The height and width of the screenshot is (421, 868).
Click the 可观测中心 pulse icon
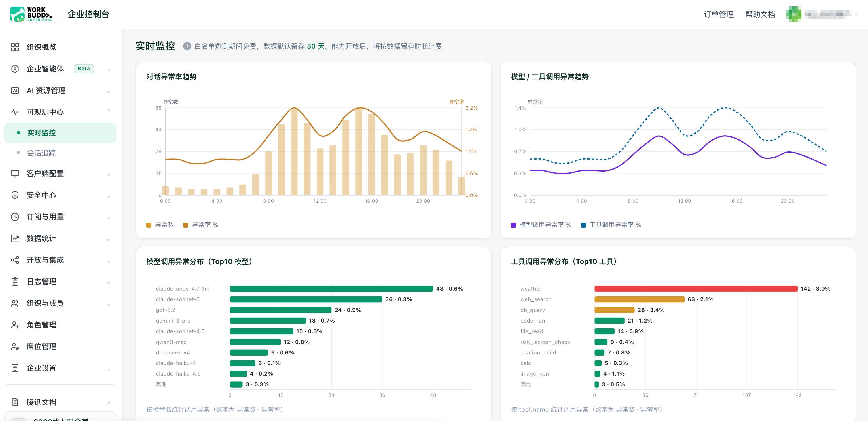point(15,112)
